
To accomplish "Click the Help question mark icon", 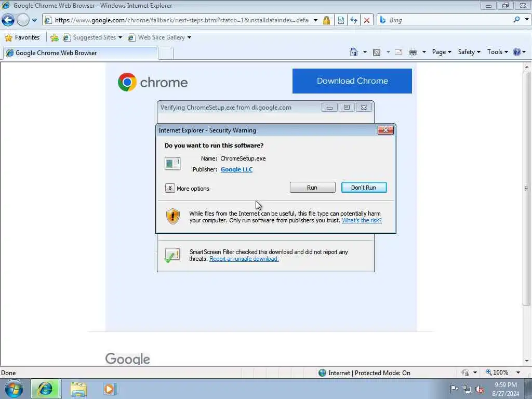I will tap(517, 52).
